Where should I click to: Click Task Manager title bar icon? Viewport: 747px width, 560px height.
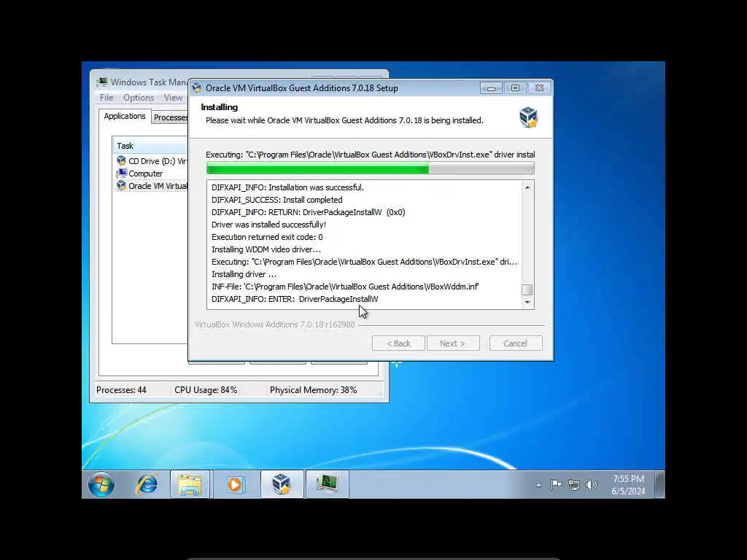coord(102,82)
